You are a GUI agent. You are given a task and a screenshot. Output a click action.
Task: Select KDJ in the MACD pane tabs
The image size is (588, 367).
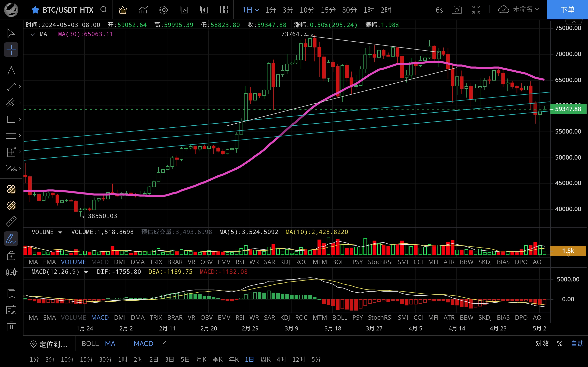(x=285, y=317)
